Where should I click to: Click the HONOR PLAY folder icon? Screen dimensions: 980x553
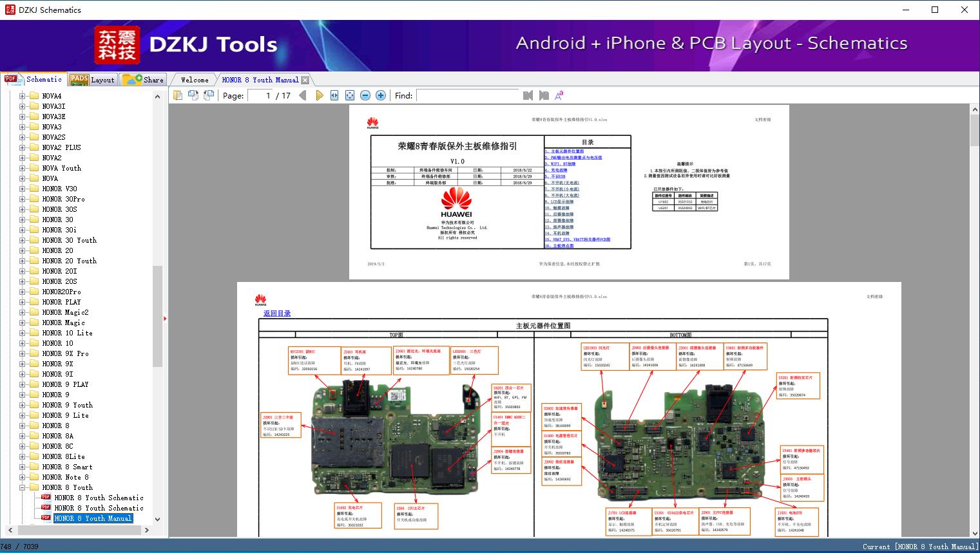pyautogui.click(x=34, y=302)
